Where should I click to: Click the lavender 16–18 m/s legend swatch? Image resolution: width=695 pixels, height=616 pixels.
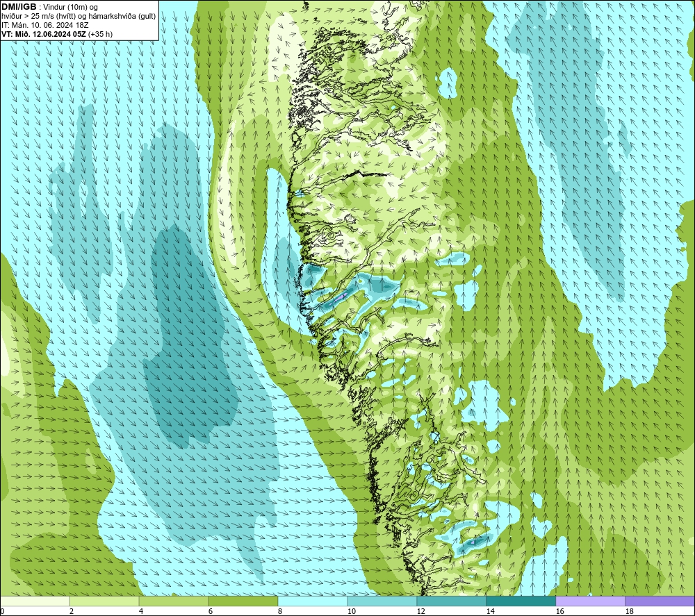click(x=590, y=601)
